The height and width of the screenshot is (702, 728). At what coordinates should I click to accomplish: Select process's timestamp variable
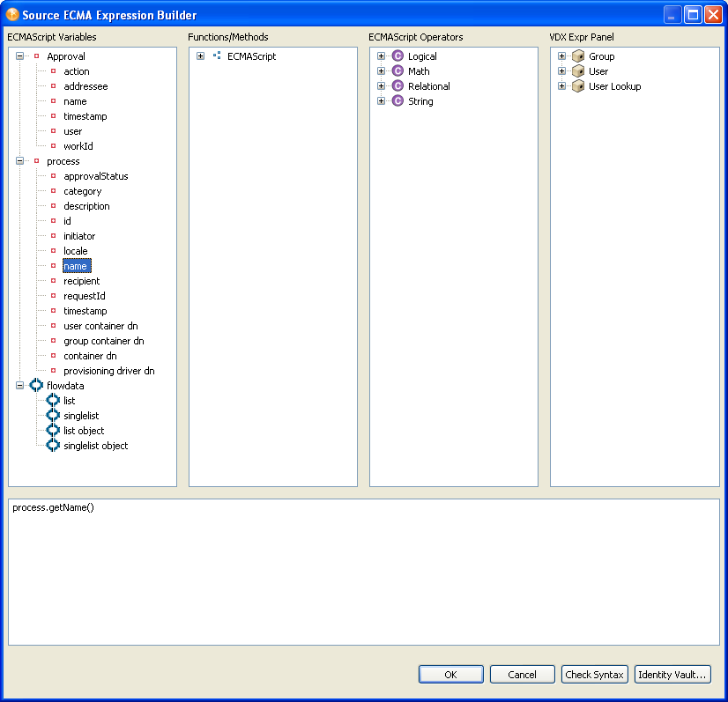click(85, 311)
